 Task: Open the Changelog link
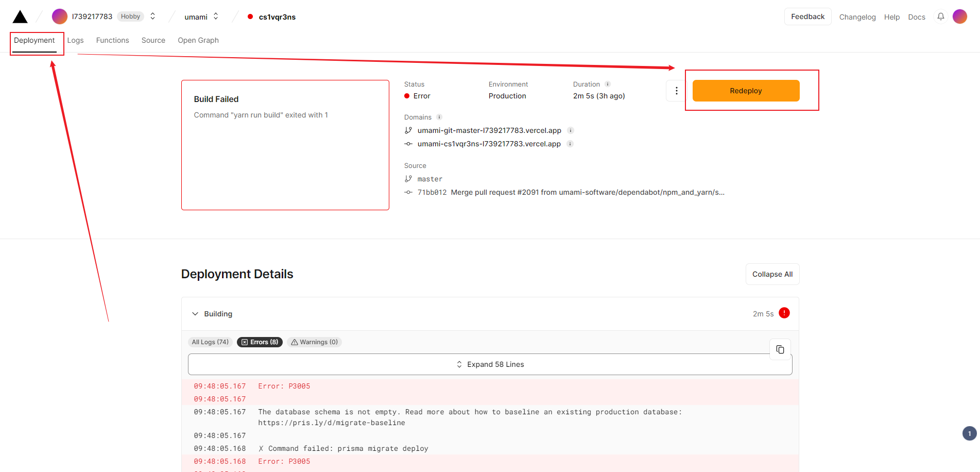click(x=857, y=17)
